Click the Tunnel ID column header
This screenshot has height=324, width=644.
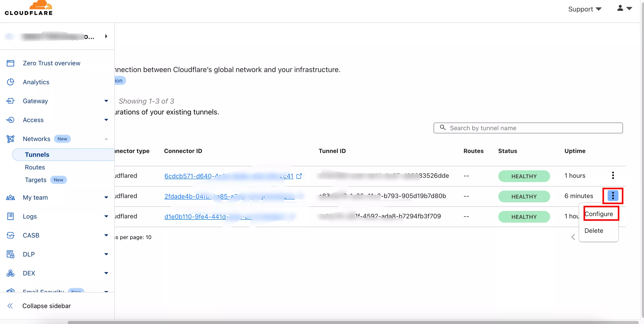[x=332, y=151]
